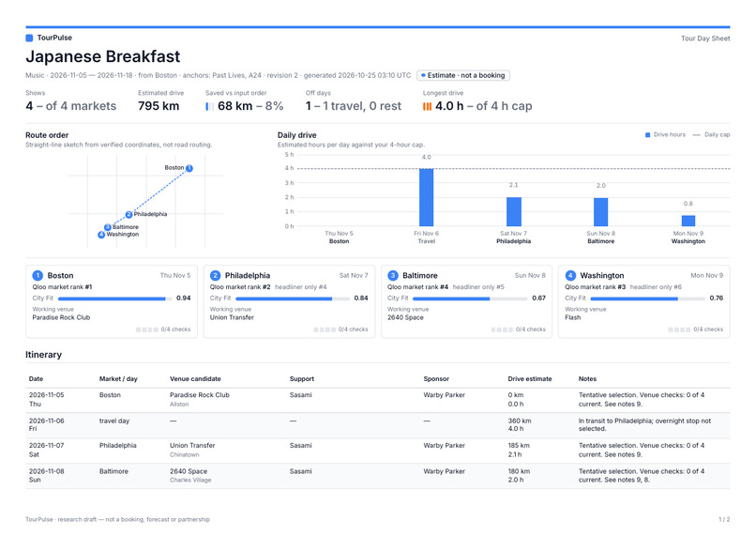
Task: Click Boston card 0/4 checks indicator
Action: point(163,329)
